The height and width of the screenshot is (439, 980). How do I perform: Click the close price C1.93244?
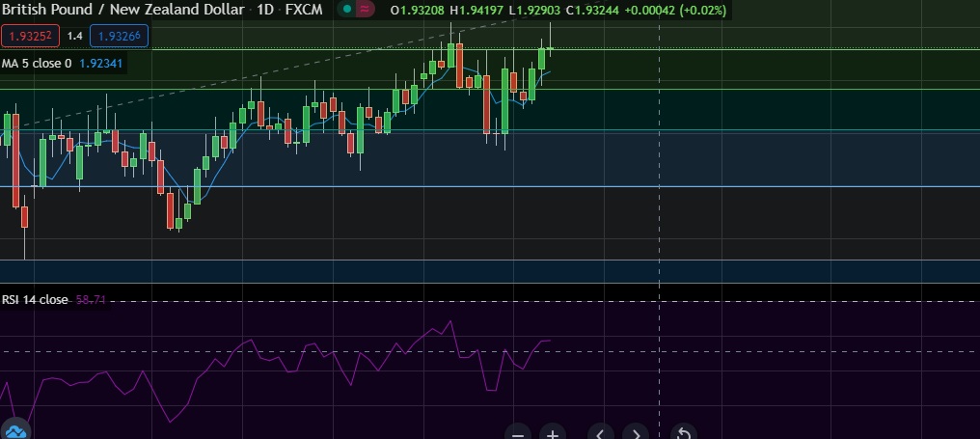coord(593,11)
